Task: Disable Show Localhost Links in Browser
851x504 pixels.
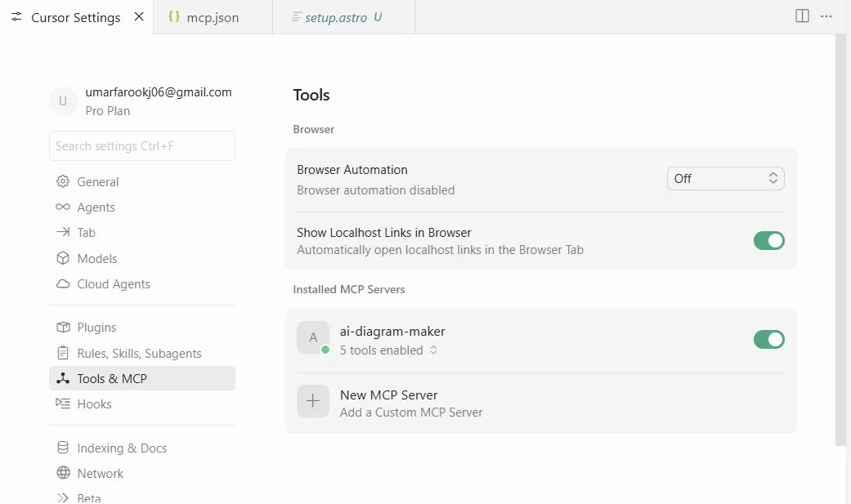Action: pyautogui.click(x=768, y=240)
